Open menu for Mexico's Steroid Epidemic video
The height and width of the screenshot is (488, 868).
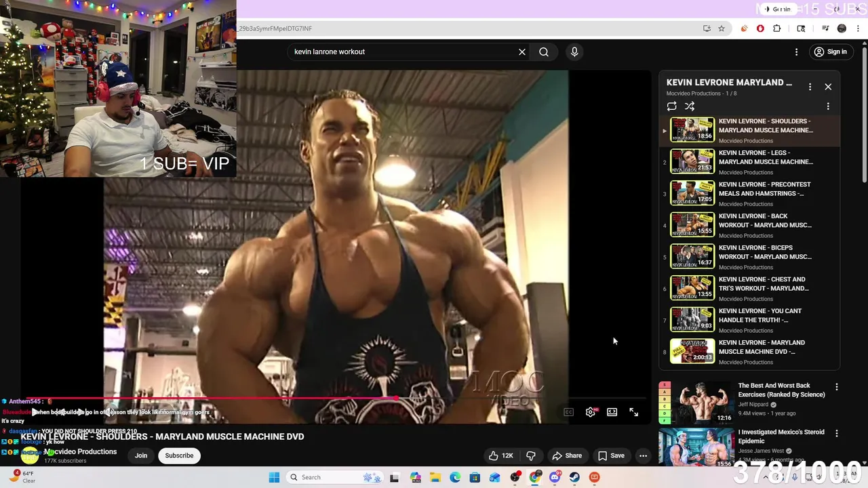[x=836, y=433]
